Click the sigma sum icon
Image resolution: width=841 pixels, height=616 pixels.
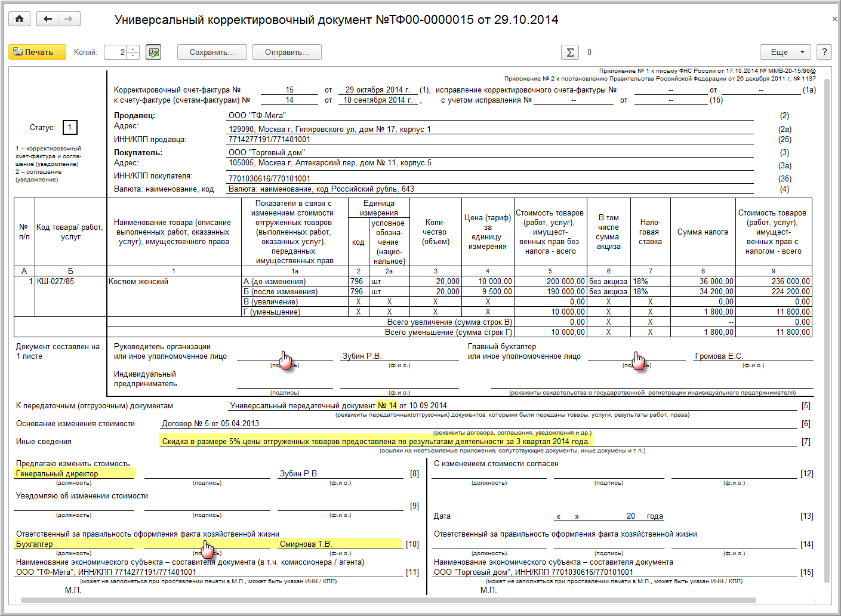tap(570, 52)
